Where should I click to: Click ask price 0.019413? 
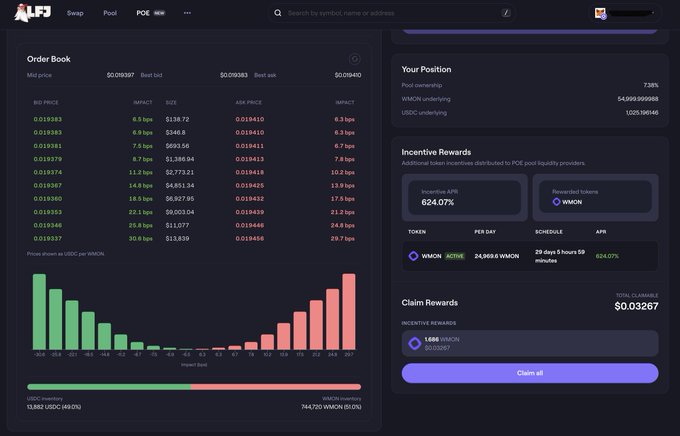249,159
